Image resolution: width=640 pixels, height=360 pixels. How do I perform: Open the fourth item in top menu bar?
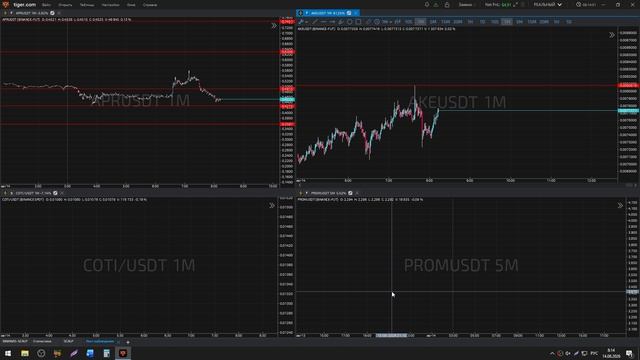pos(111,5)
